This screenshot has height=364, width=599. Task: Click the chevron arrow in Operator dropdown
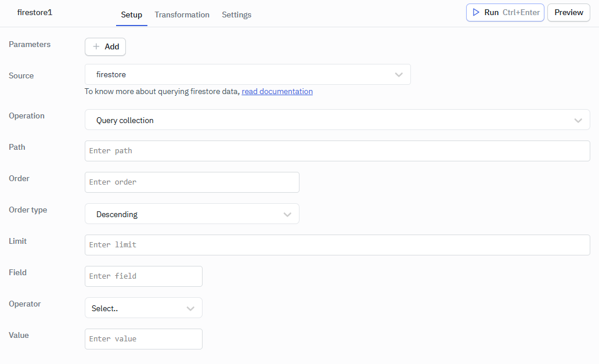(x=190, y=308)
